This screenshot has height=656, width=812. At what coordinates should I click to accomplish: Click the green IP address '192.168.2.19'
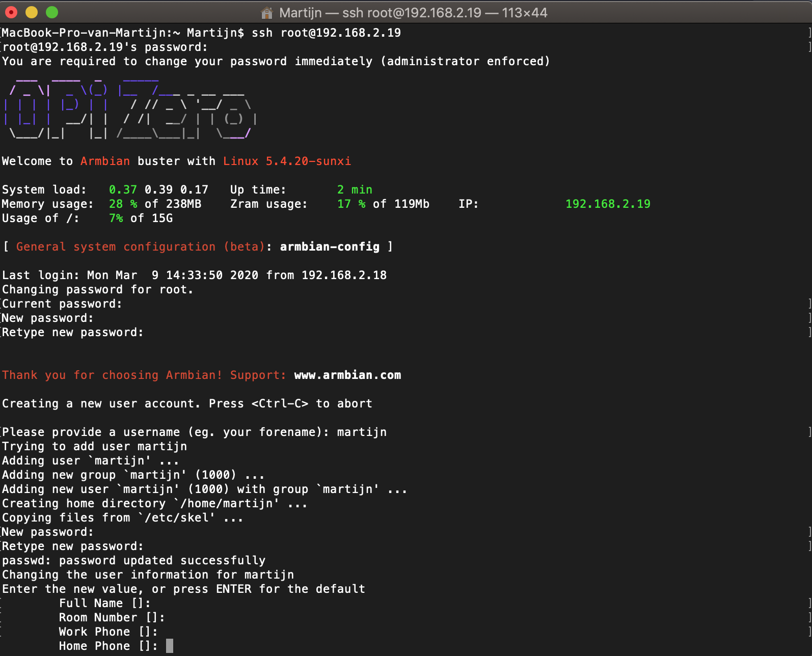point(608,204)
